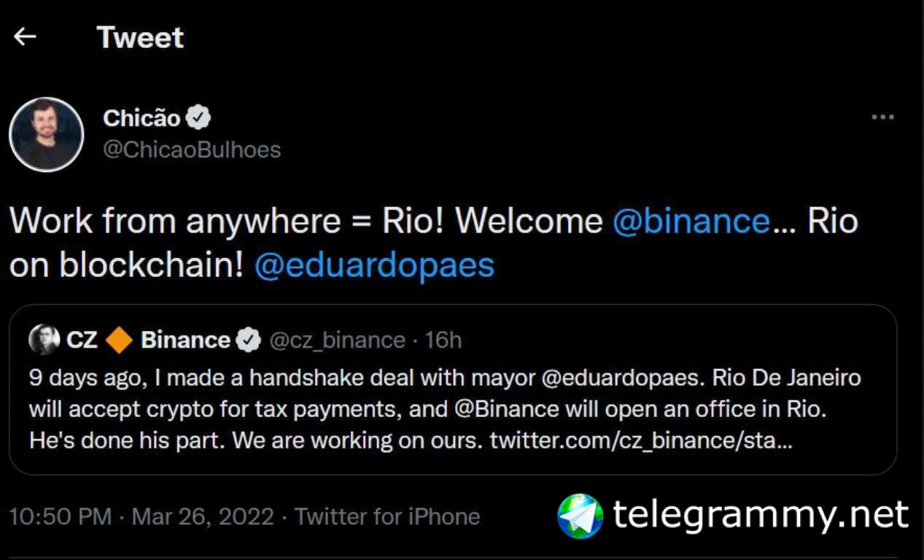This screenshot has width=924, height=560.
Task: Open the @cz_binance handle in the quoted tweet
Action: pyautogui.click(x=337, y=341)
